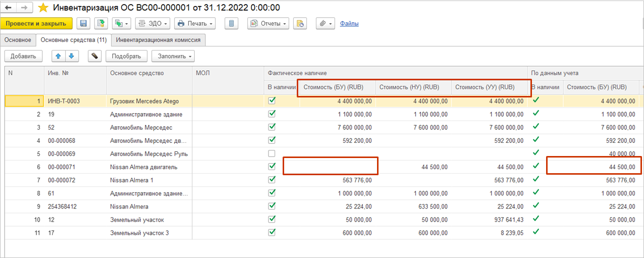Screen dimensions: 644x258
Task: Post the document with green arrow icon
Action: click(x=101, y=23)
